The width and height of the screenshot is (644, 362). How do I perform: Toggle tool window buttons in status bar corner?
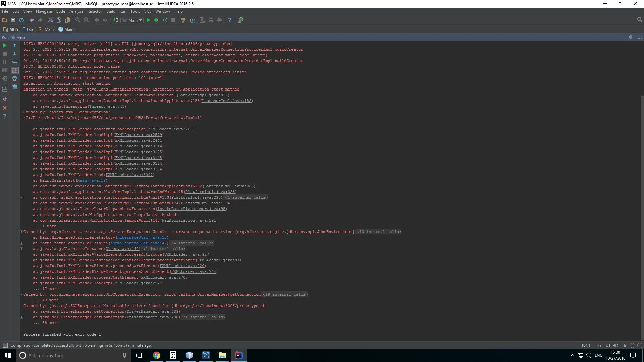point(5,345)
